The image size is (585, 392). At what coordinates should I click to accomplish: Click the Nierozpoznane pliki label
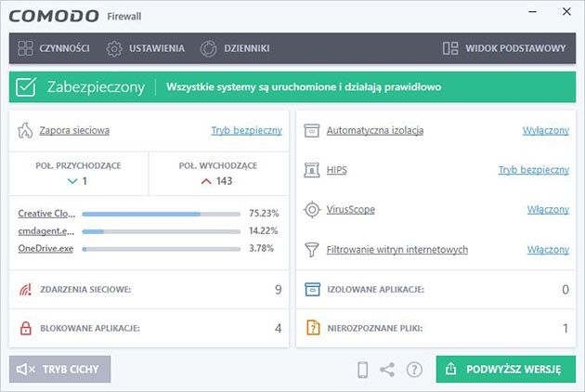pyautogui.click(x=375, y=328)
